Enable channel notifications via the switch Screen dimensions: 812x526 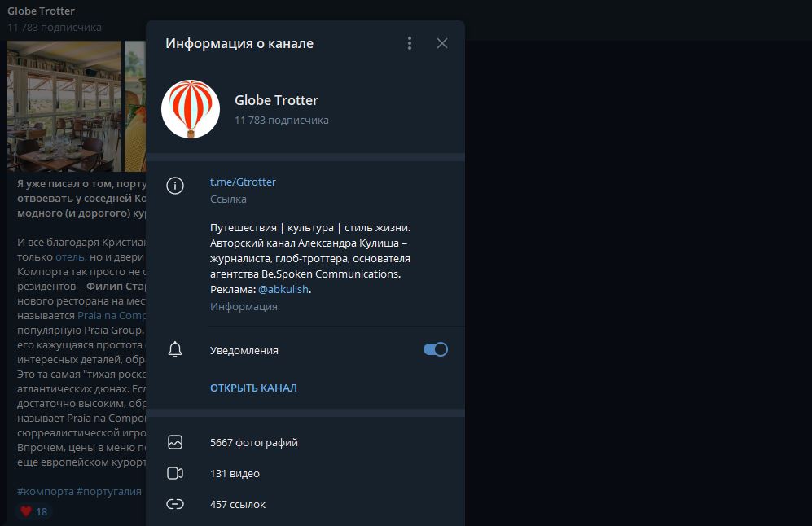click(435, 348)
